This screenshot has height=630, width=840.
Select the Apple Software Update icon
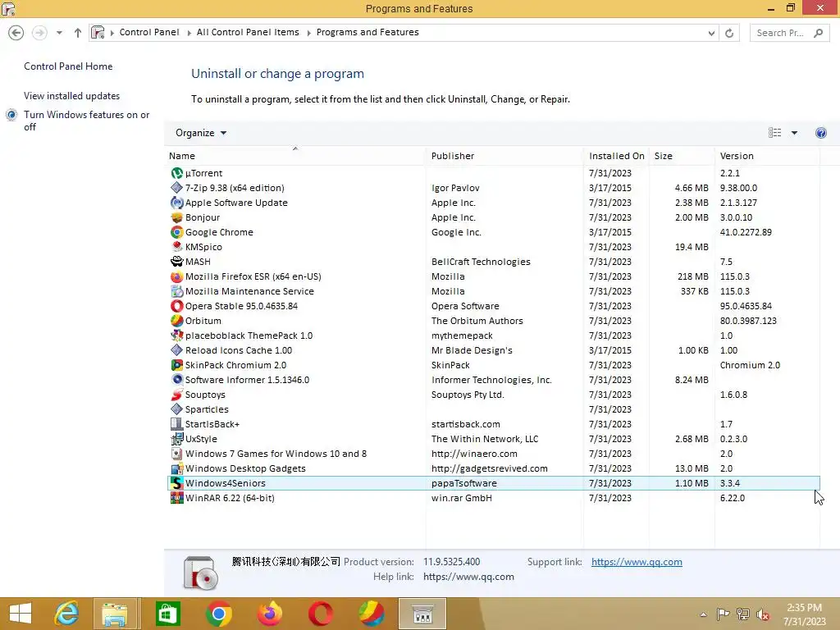pyautogui.click(x=177, y=203)
